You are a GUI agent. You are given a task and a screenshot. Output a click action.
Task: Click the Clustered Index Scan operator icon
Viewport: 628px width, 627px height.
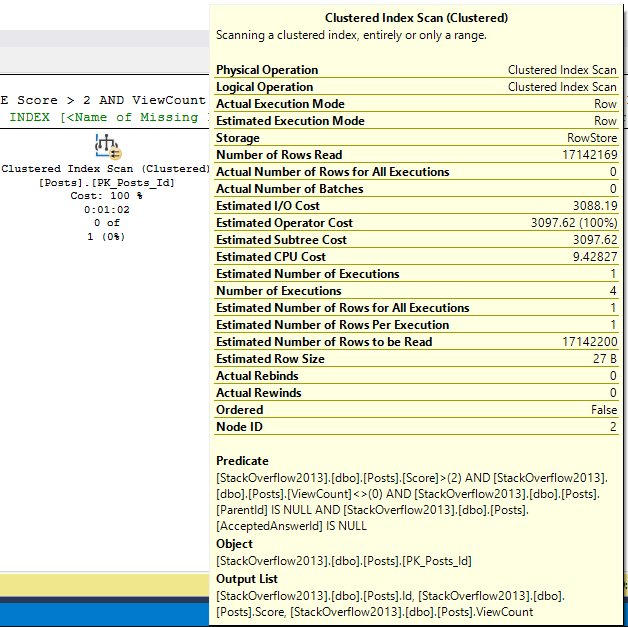(107, 147)
